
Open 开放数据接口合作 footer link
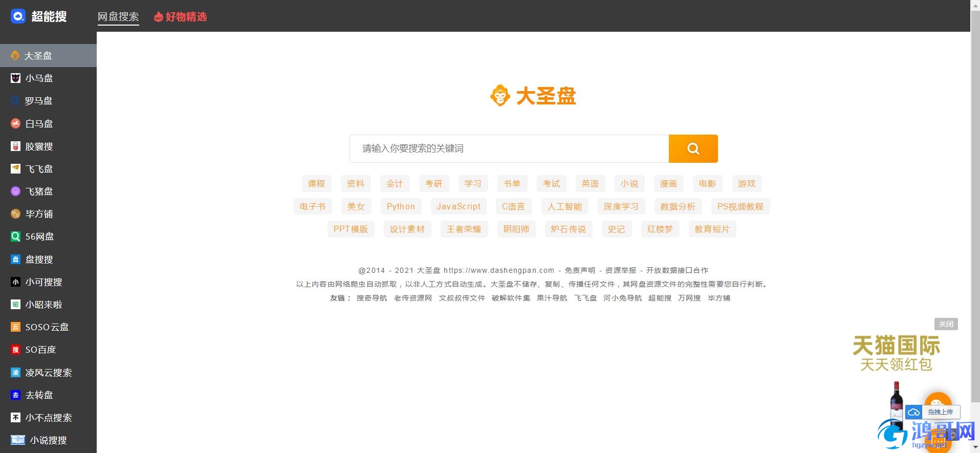[x=677, y=270]
